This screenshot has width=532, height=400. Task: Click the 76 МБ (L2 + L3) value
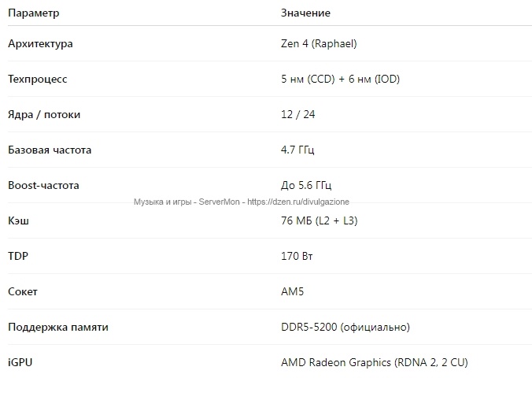pos(320,220)
